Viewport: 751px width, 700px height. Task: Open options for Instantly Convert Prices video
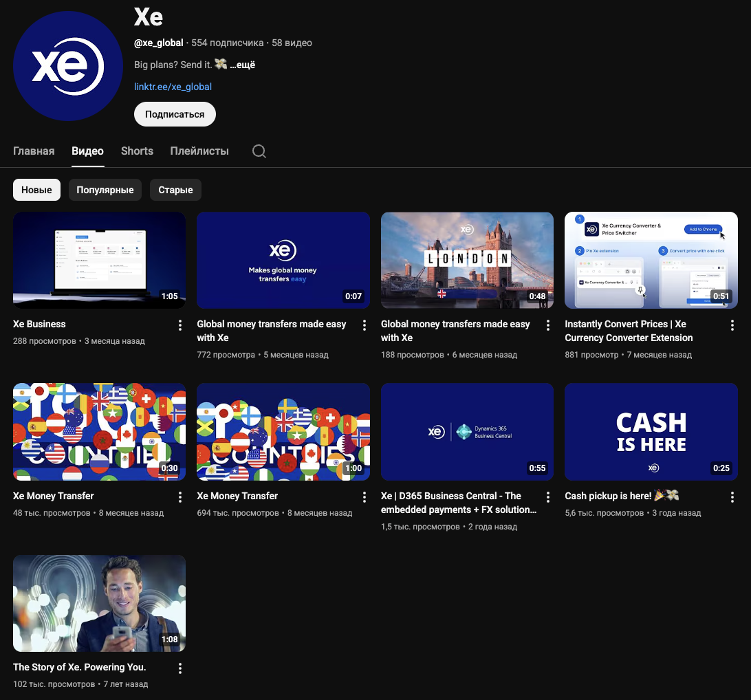732,325
